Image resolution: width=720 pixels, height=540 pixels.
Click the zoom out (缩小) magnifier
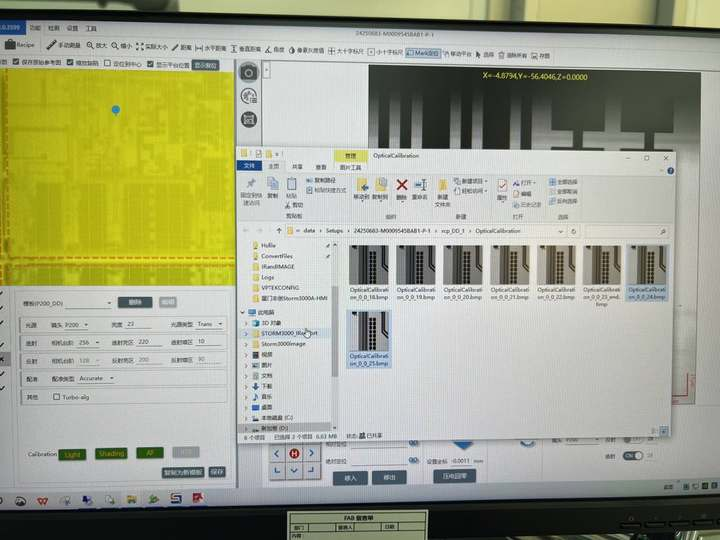click(122, 46)
